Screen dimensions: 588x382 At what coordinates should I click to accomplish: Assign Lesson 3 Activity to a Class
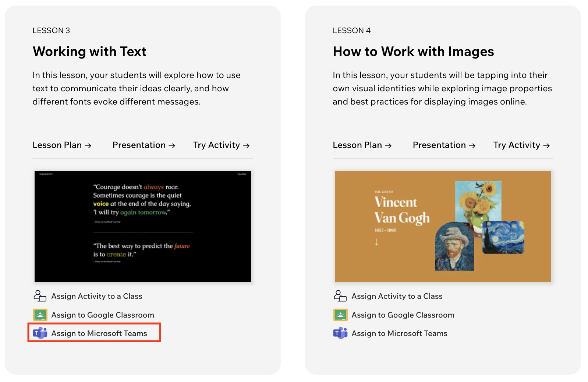click(97, 296)
